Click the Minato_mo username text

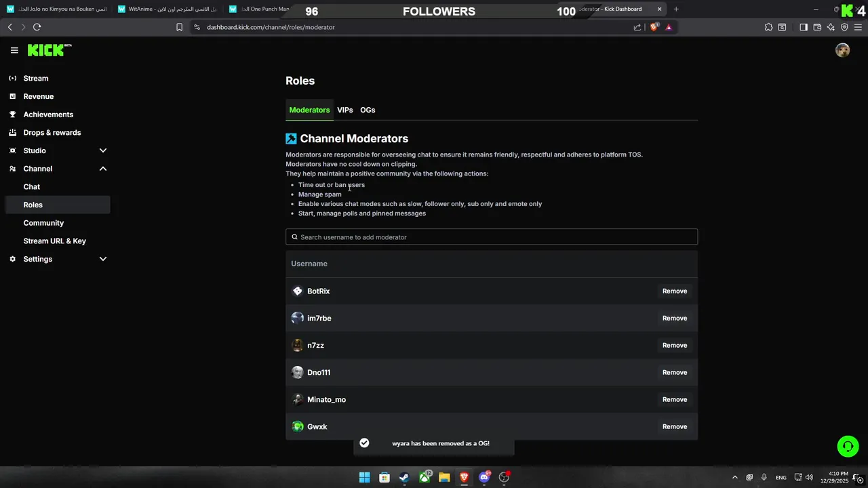pyautogui.click(x=326, y=399)
